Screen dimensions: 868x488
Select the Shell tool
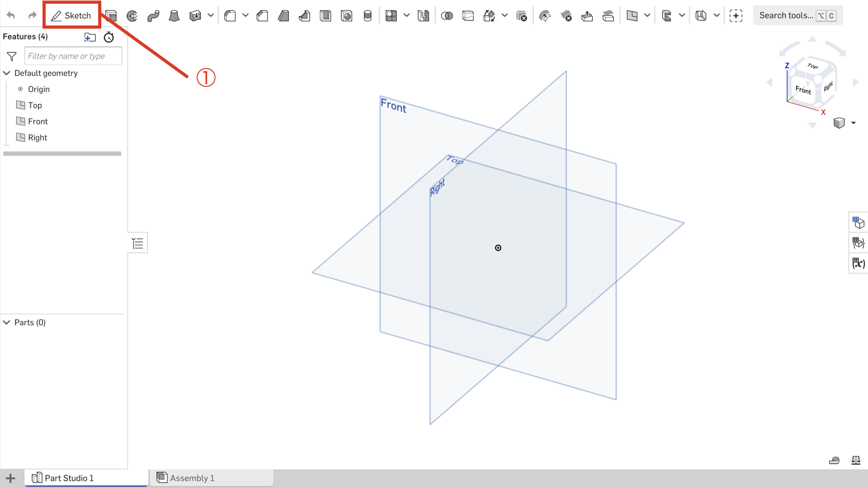(x=325, y=15)
